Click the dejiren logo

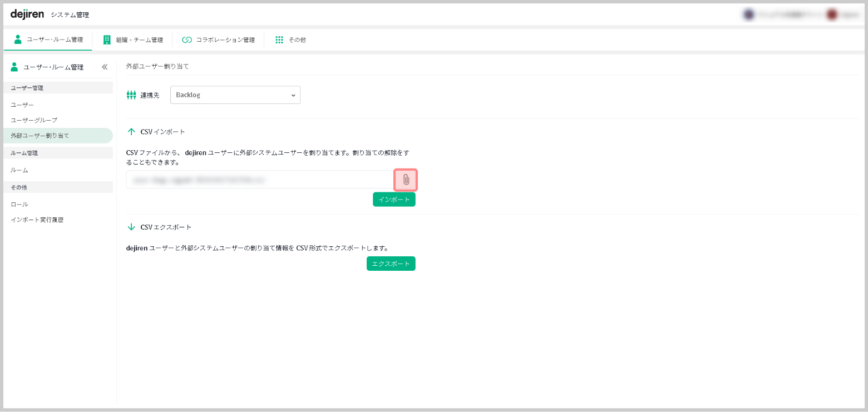pyautogui.click(x=27, y=14)
